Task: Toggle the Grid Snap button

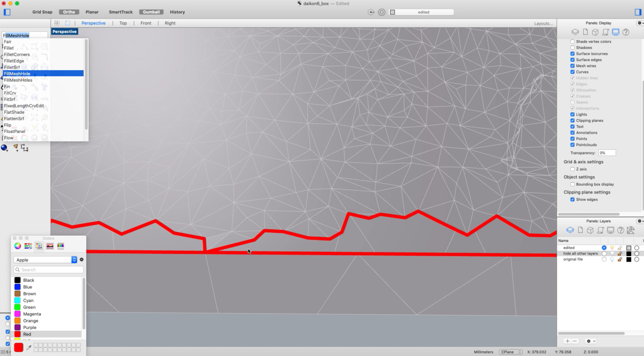Action: coord(42,12)
